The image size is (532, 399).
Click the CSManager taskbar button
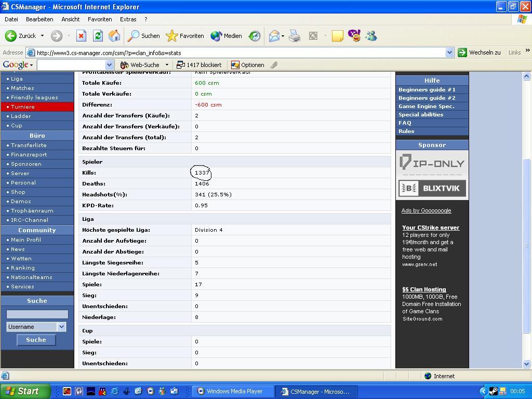pyautogui.click(x=316, y=392)
